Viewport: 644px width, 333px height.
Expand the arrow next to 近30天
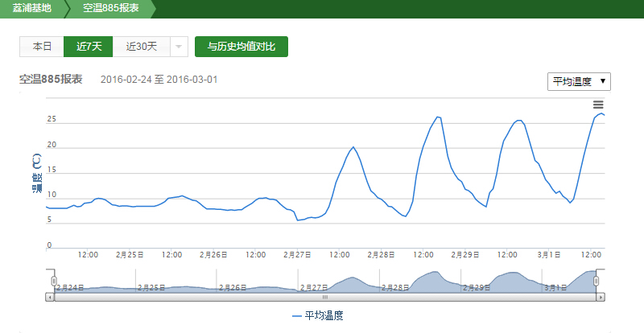coord(179,47)
